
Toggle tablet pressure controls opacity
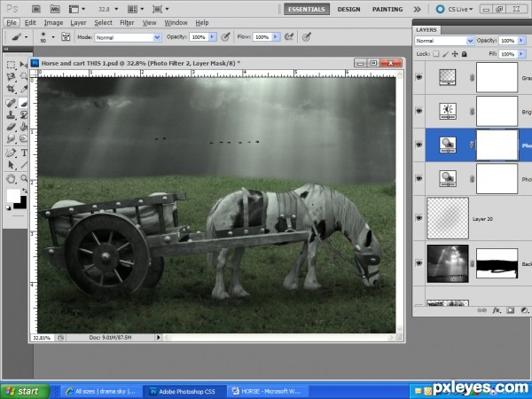coord(225,36)
